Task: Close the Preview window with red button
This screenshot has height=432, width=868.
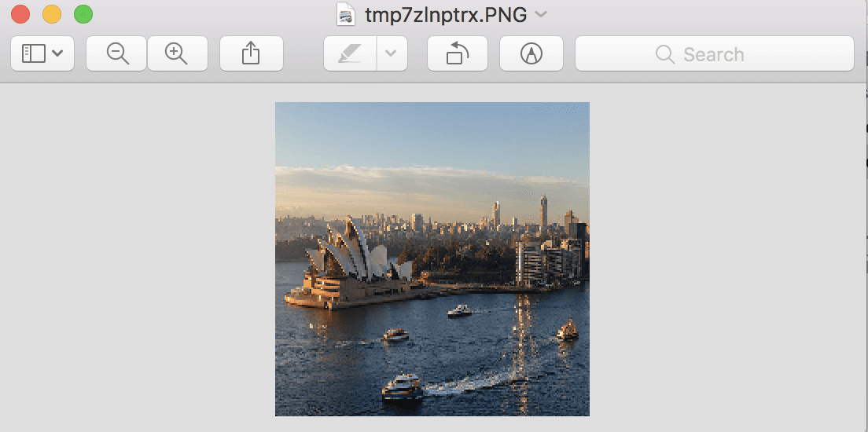Action: click(20, 14)
